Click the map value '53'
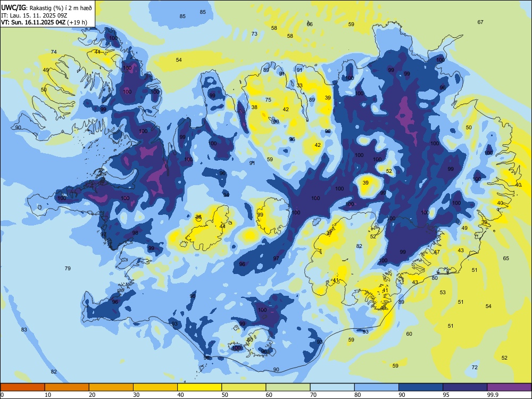532x399 pixels. [443, 292]
